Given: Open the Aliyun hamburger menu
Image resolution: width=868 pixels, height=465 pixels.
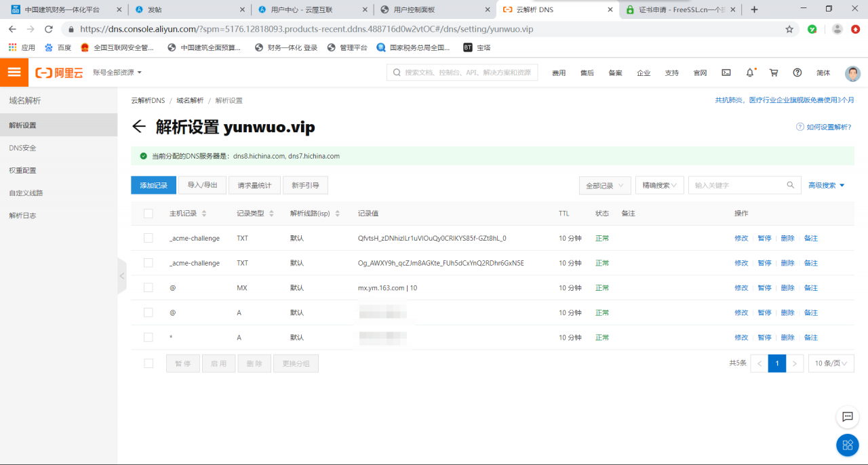Looking at the screenshot, I should coord(14,73).
